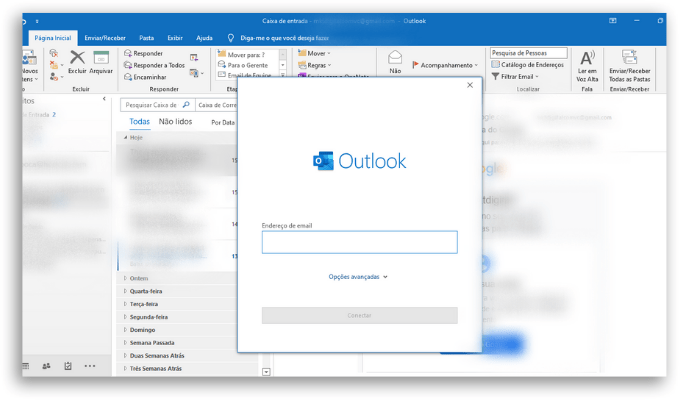The image size is (700, 400).
Task: Click the Pesquisa de Pessoas search box
Action: (529, 53)
